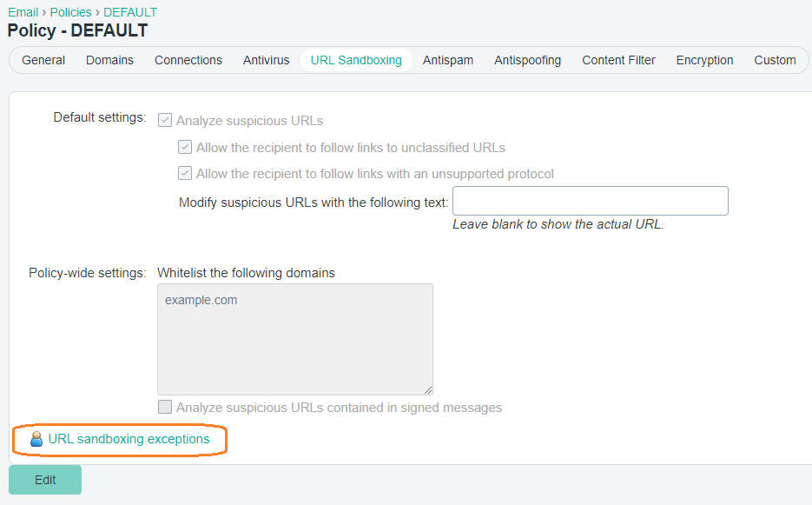
Task: Toggle links with an unsupported protocol
Action: pyautogui.click(x=185, y=173)
